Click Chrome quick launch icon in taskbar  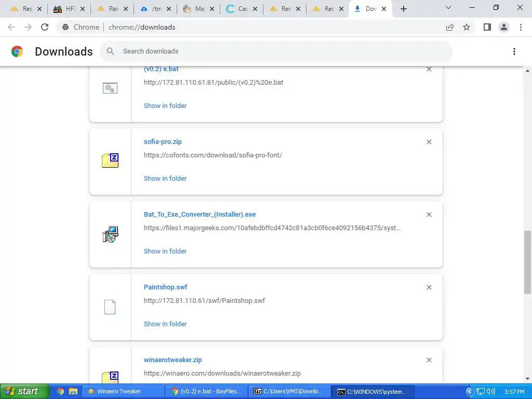(x=60, y=392)
